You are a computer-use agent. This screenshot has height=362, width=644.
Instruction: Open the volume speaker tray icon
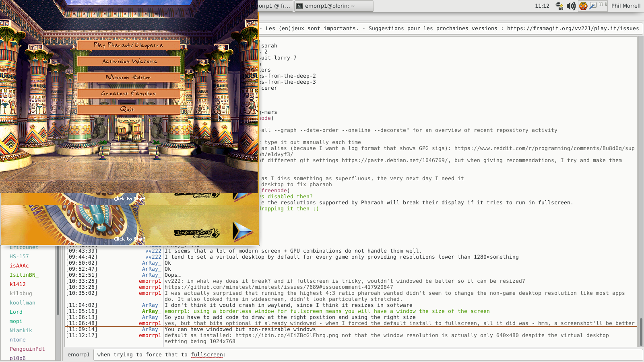pyautogui.click(x=571, y=6)
